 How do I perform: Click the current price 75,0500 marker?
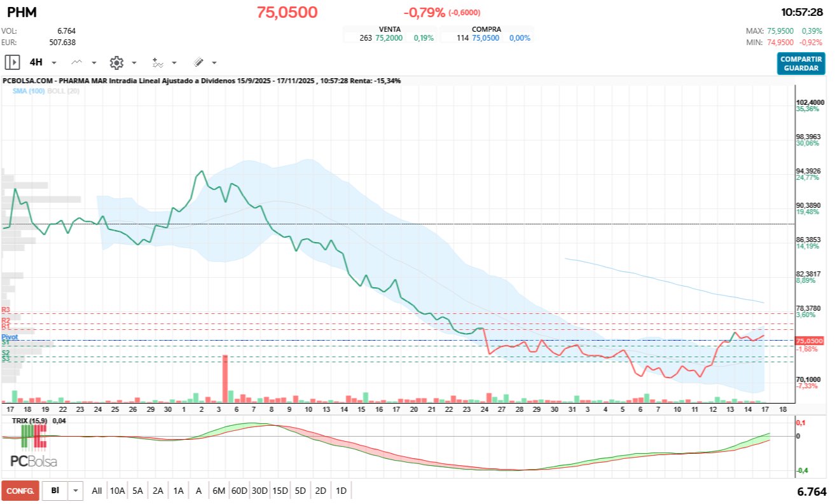(x=808, y=341)
